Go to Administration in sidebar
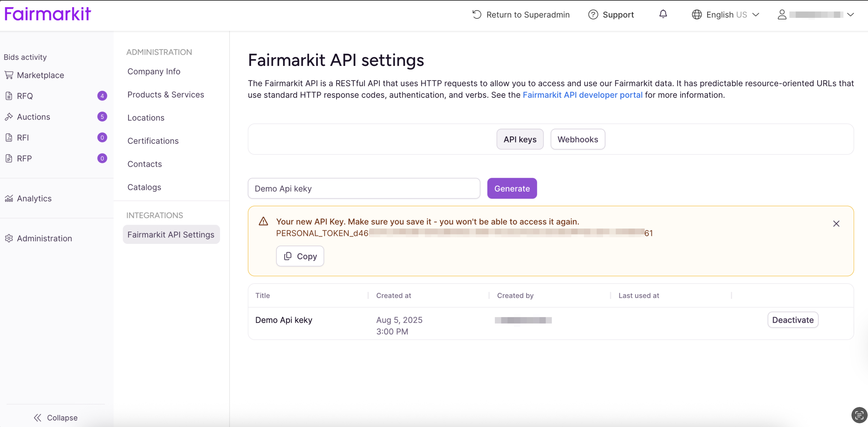This screenshot has width=868, height=427. coord(44,238)
